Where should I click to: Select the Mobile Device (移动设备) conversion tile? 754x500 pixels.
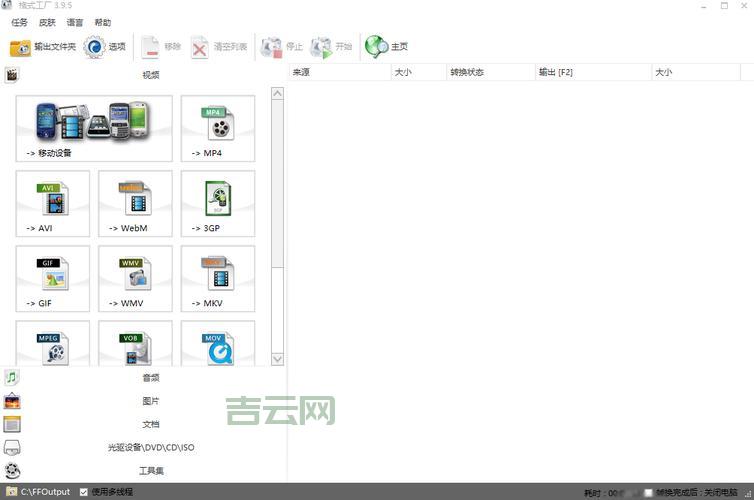click(94, 128)
